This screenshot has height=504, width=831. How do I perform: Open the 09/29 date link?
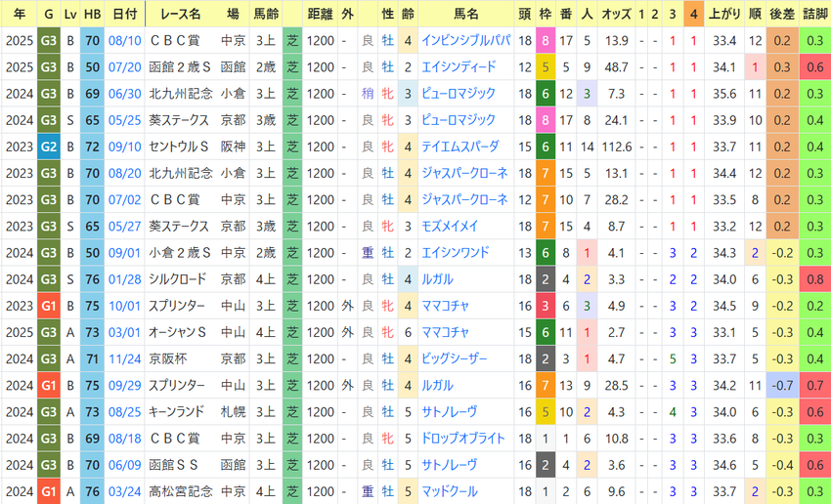[x=124, y=386]
